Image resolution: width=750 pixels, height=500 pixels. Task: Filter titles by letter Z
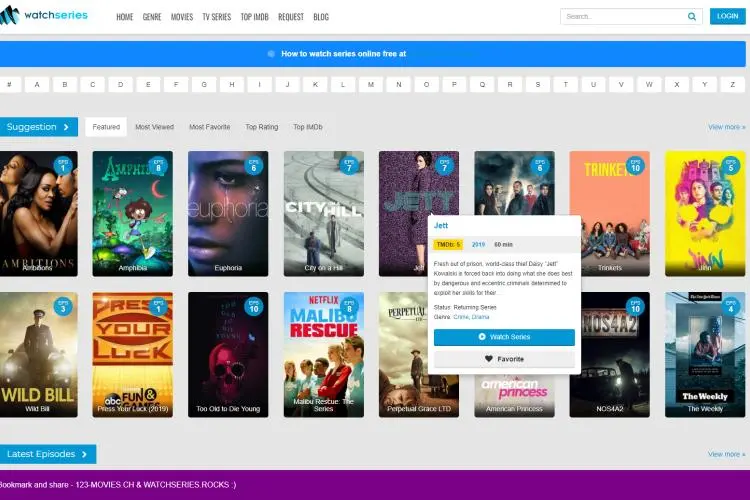pos(732,84)
